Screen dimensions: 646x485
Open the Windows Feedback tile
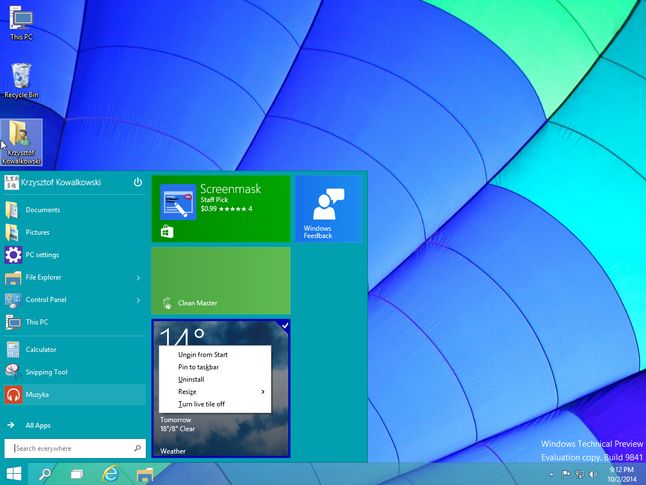(x=328, y=209)
